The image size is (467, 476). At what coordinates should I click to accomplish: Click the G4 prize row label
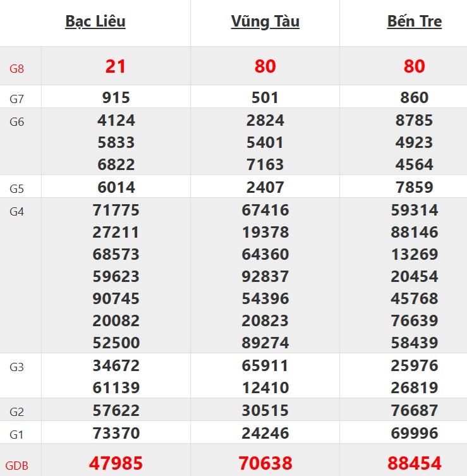pos(17,212)
